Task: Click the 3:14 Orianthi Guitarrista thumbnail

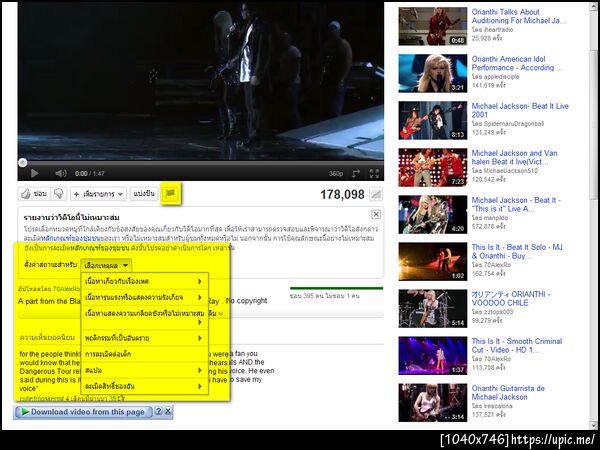Action: [432, 403]
